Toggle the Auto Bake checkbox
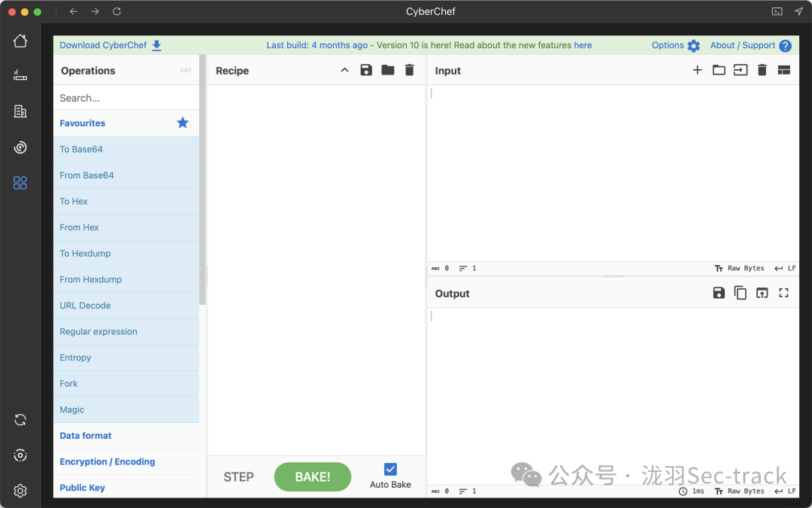 (x=390, y=469)
